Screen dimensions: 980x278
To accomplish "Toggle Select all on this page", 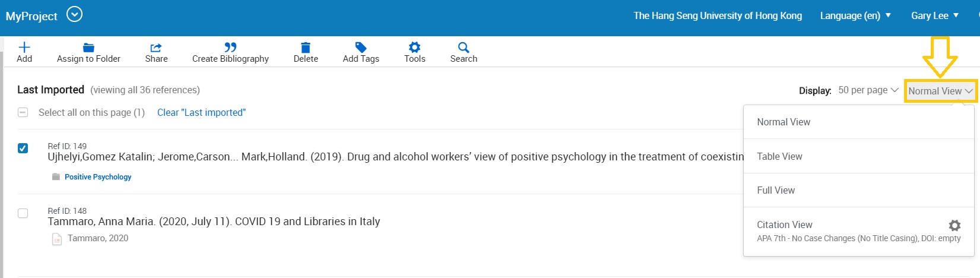I will tap(23, 112).
